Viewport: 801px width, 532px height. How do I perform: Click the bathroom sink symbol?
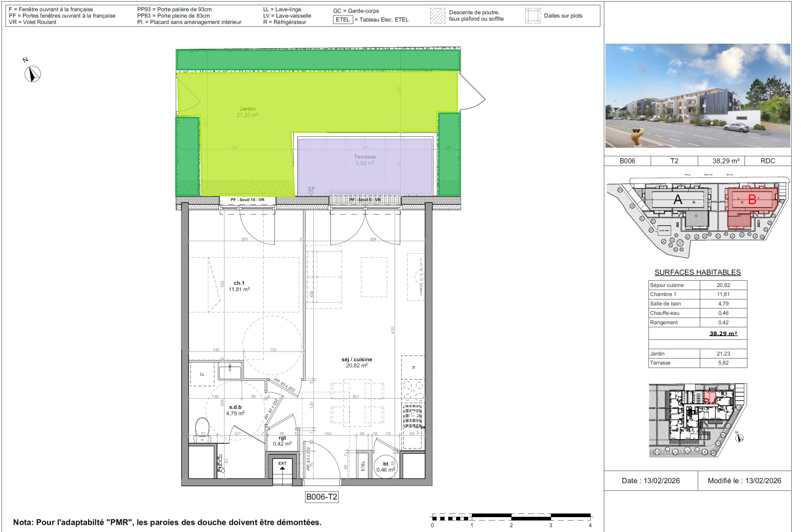click(230, 370)
